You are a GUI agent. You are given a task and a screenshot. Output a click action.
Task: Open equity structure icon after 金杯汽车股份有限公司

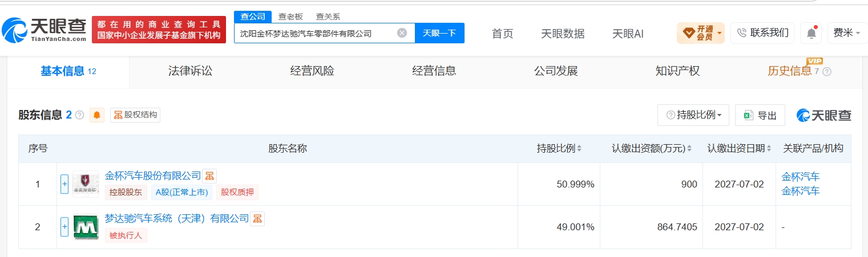(x=209, y=176)
